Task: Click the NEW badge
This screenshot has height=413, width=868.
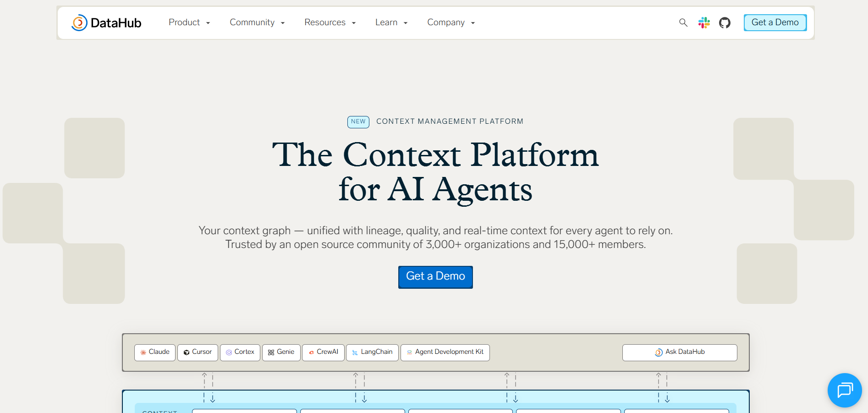Action: 358,122
